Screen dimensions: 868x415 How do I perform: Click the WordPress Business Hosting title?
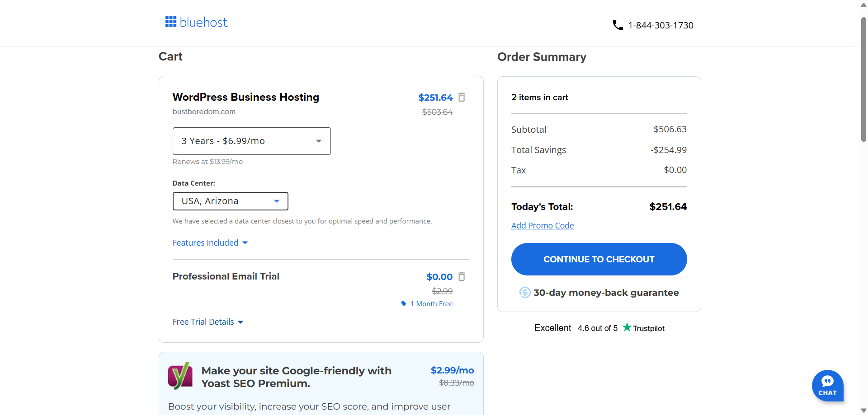245,97
